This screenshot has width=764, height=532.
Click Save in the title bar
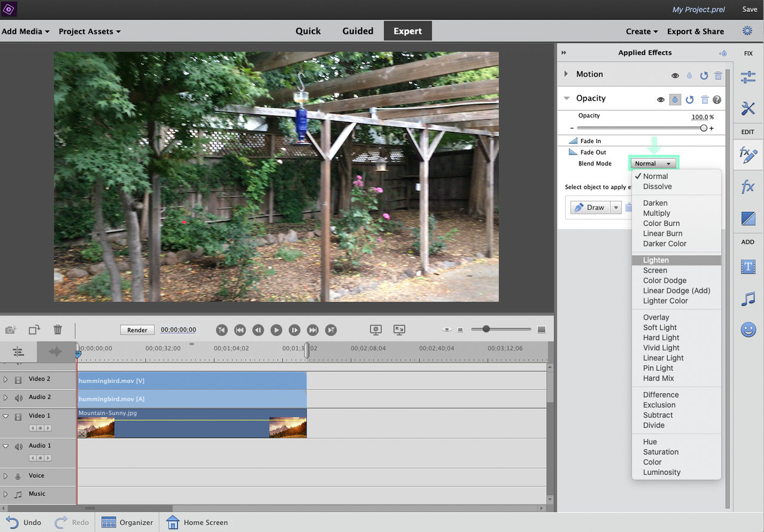click(750, 9)
